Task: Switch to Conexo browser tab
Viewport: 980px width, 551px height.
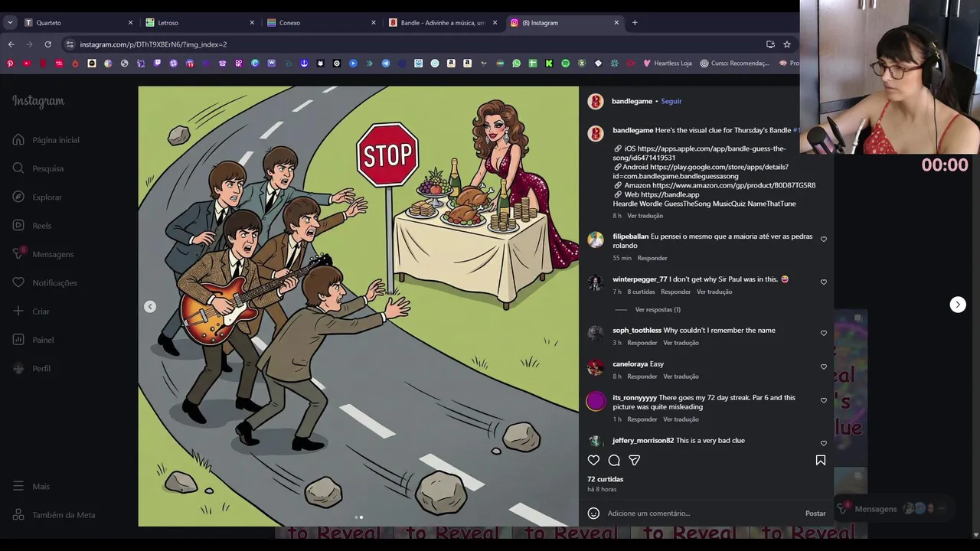Action: 322,23
